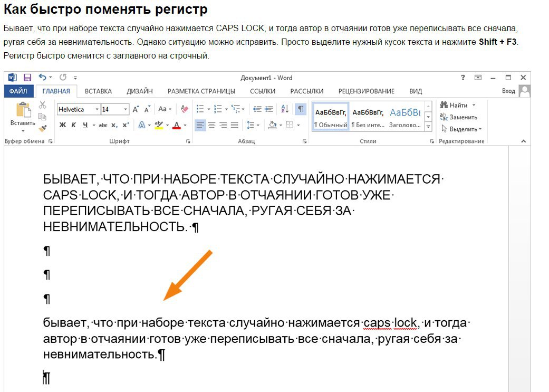Expand the styles gallery More arrow

[x=428, y=128]
